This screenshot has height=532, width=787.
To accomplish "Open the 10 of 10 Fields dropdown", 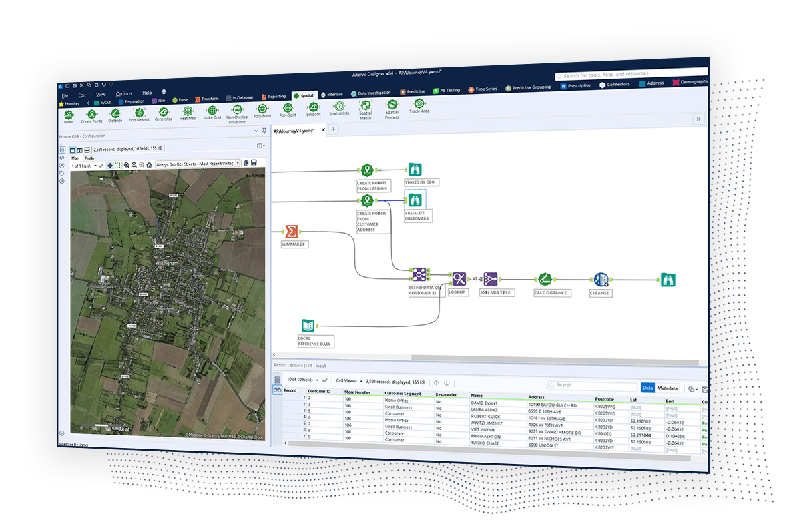I will [x=302, y=380].
